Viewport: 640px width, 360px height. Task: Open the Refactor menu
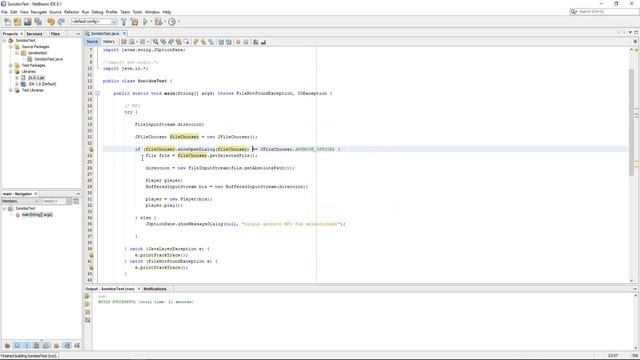[71, 12]
